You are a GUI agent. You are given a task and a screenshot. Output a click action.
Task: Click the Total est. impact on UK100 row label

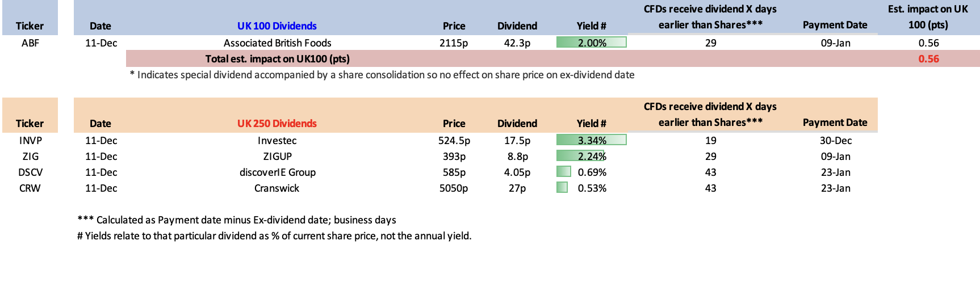[x=277, y=59]
